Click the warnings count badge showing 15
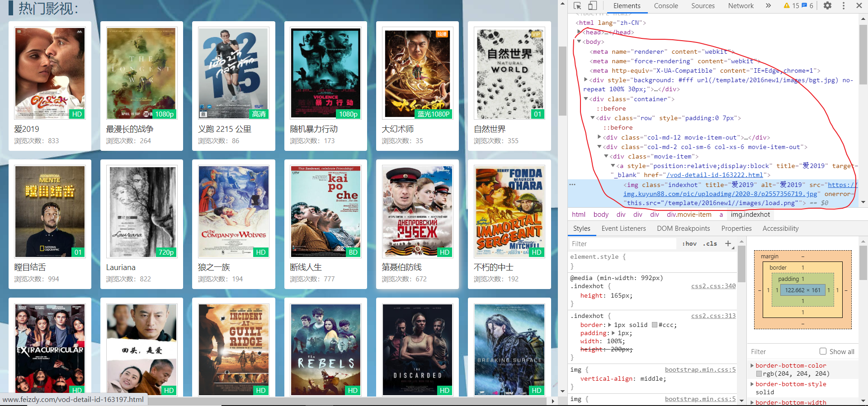Viewport: 868px width, 406px height. click(x=792, y=6)
